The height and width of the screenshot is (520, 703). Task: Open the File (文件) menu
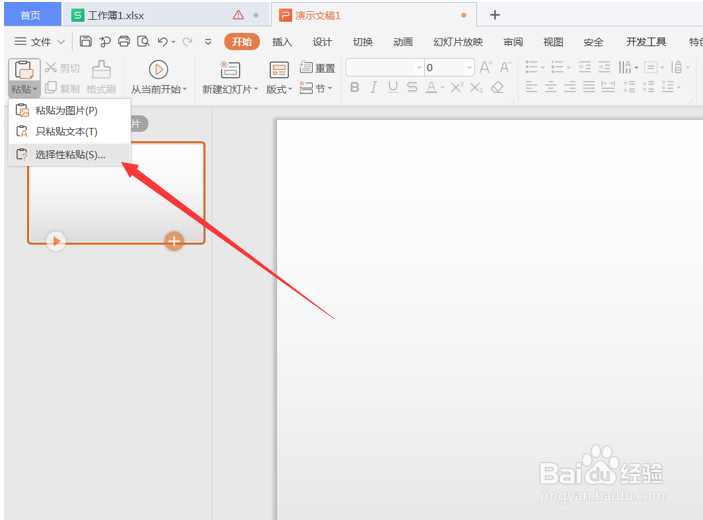(40, 42)
